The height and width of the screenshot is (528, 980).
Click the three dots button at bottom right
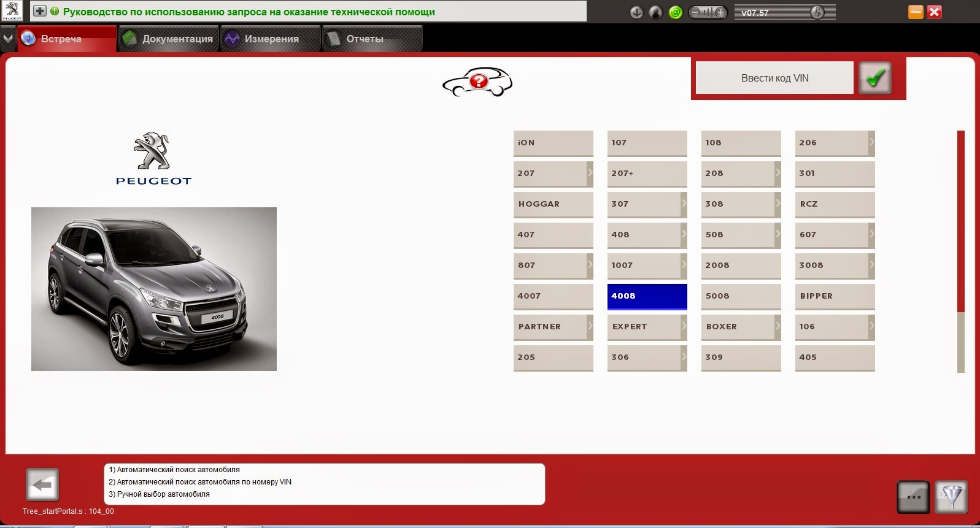point(913,496)
